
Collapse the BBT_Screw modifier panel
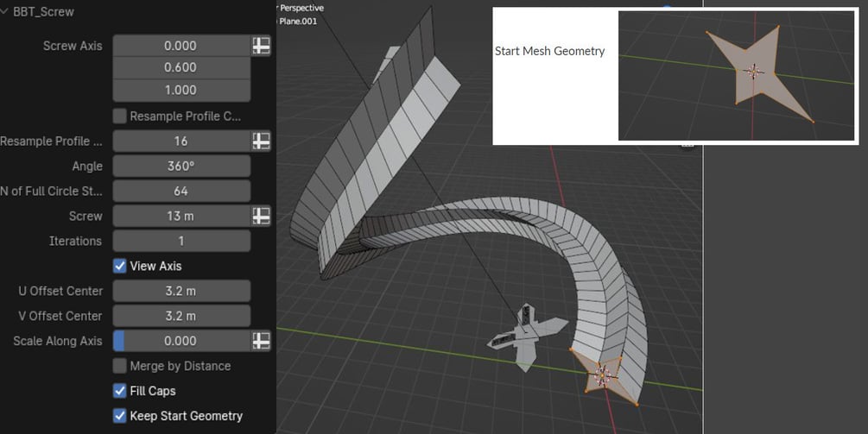tap(4, 11)
